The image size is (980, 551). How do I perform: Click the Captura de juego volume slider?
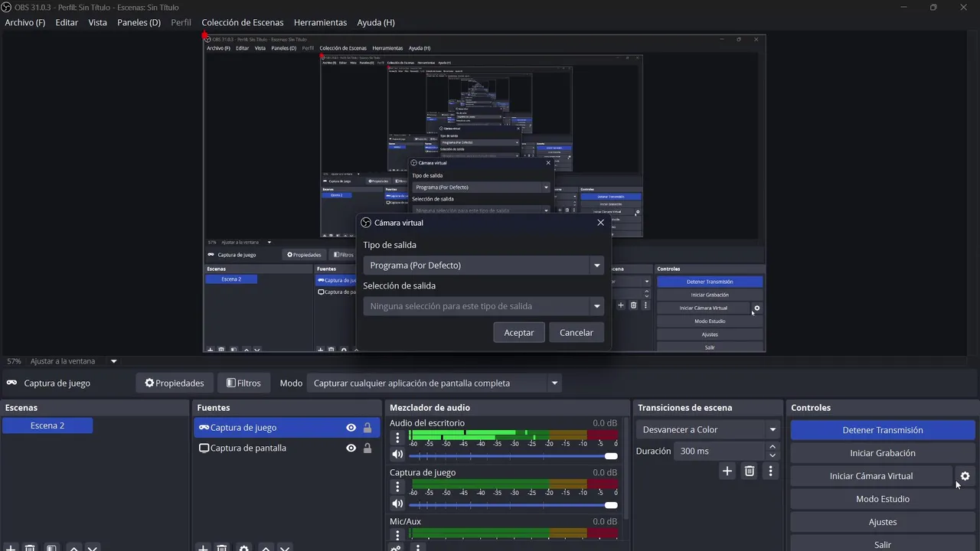(513, 505)
